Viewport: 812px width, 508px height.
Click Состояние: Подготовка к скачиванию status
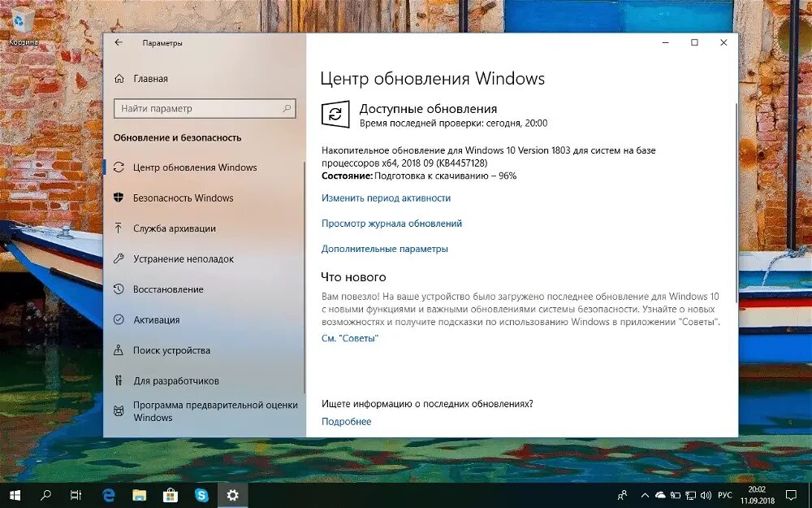pyautogui.click(x=419, y=176)
